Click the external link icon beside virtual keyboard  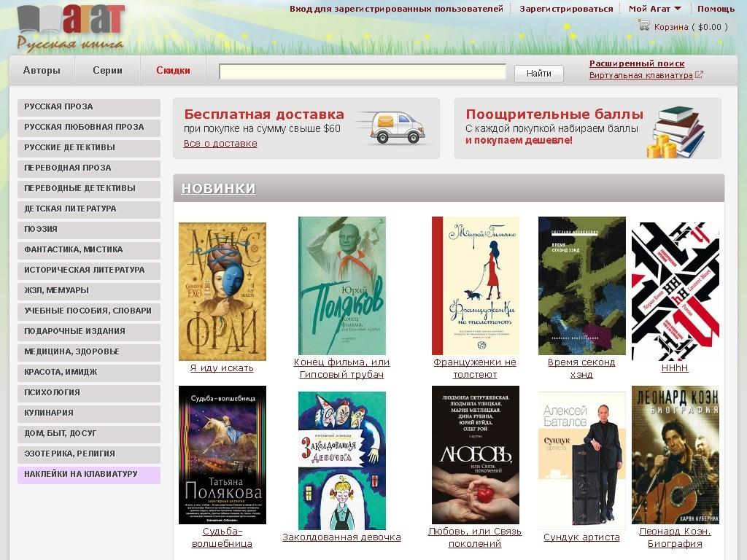tap(699, 75)
